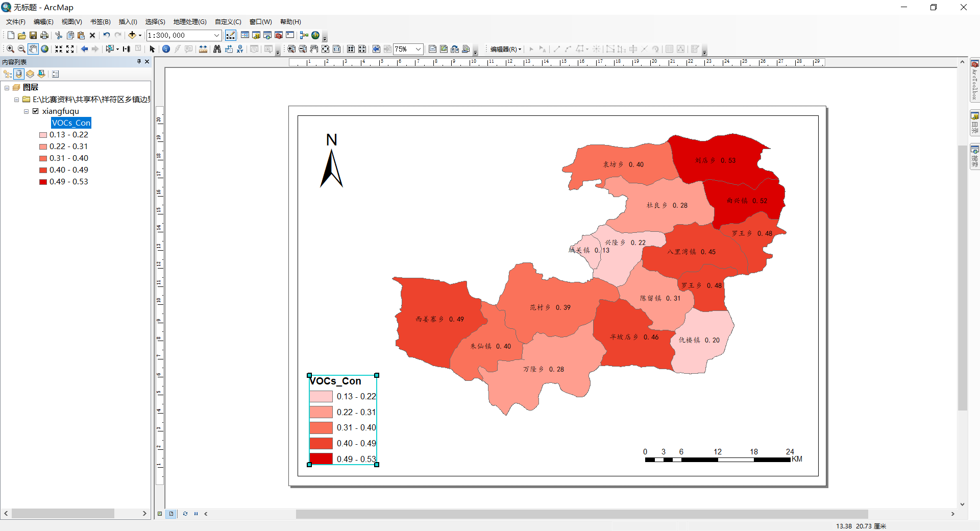This screenshot has width=980, height=531.
Task: Collapse the xiangfuqu layer tree entry
Action: [26, 111]
